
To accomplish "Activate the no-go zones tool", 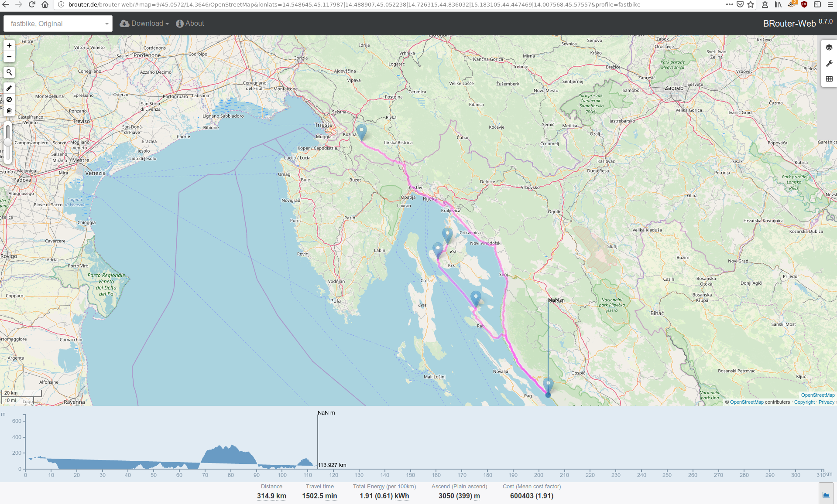I will [x=9, y=99].
